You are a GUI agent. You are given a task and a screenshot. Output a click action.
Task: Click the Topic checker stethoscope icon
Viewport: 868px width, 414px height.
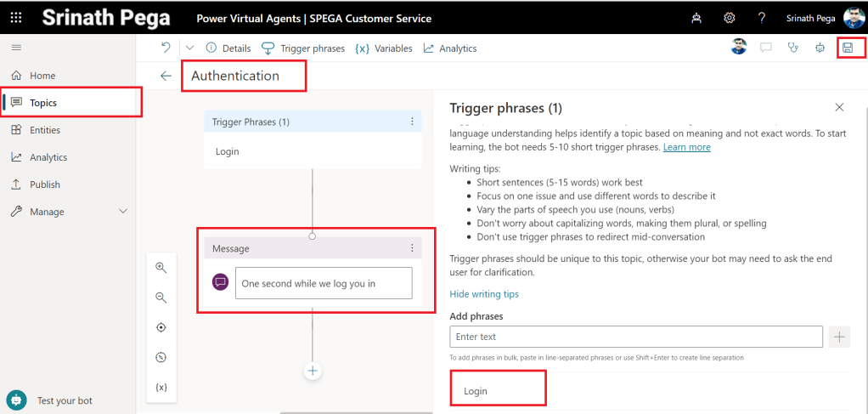pos(793,48)
